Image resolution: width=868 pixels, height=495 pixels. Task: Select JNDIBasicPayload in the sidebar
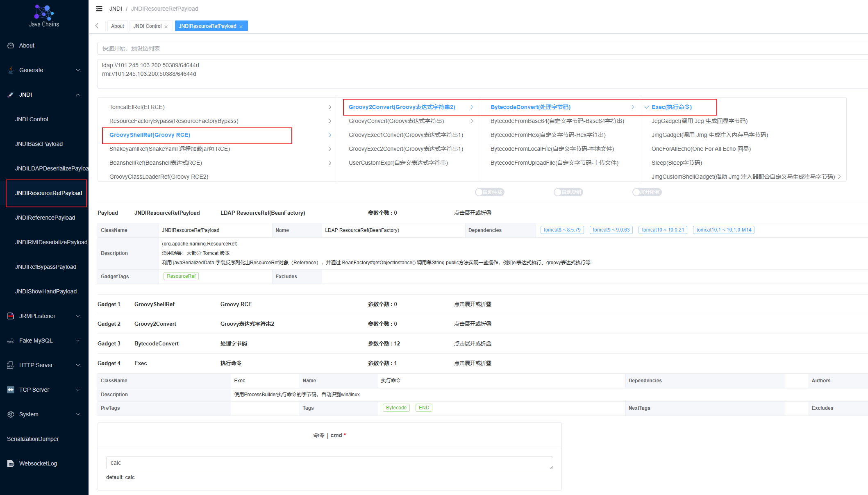[39, 144]
